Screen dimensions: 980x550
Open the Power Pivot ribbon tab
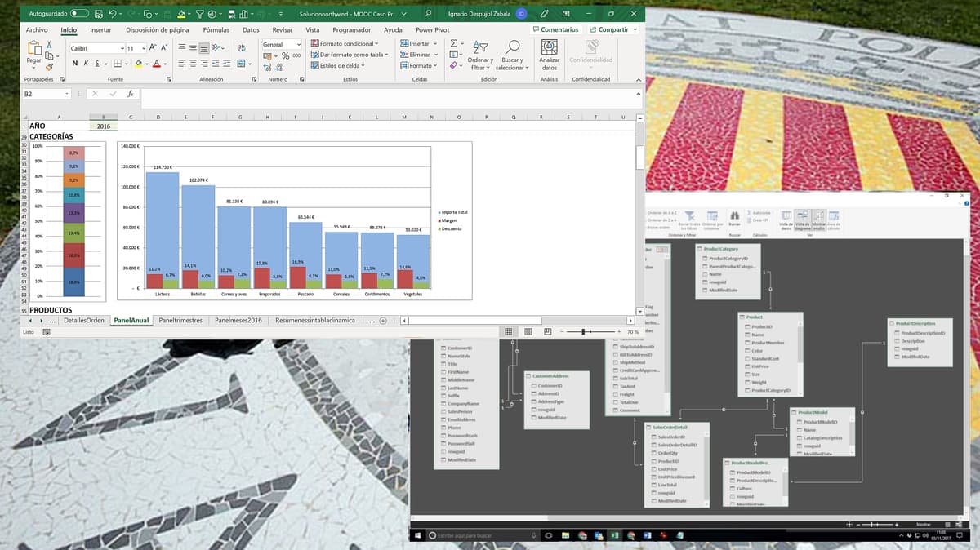pos(433,29)
